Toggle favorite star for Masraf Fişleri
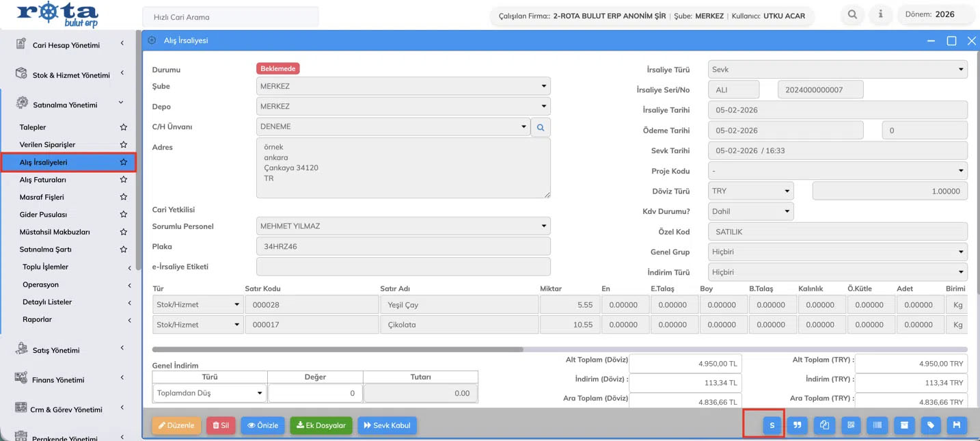980x441 pixels. tap(123, 197)
